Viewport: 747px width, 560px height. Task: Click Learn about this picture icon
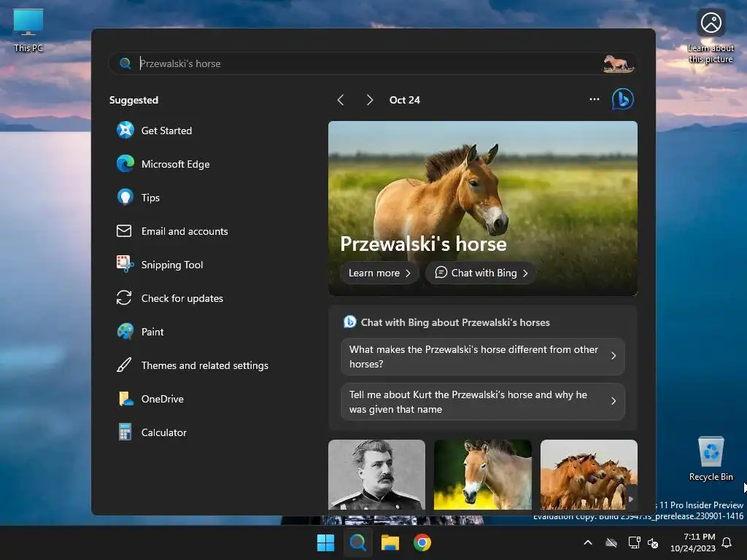click(711, 36)
